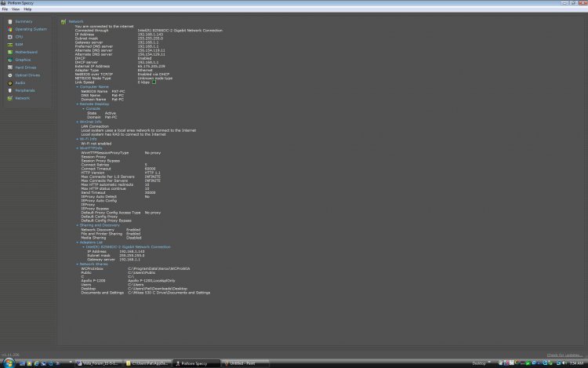Collapse the WinInet Info section

click(x=78, y=122)
